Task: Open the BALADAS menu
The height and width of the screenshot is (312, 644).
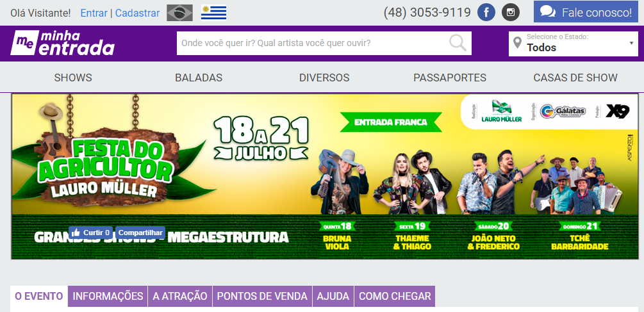Action: coord(199,78)
